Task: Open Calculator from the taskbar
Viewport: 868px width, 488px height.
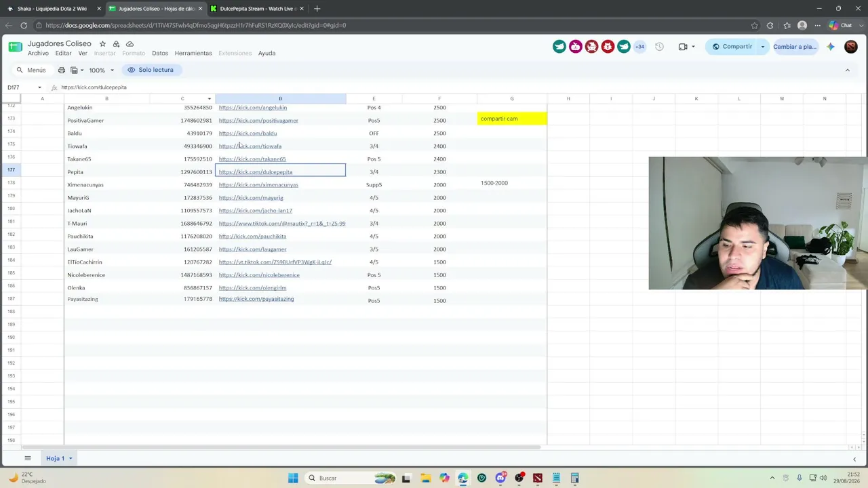Action: [574, 478]
